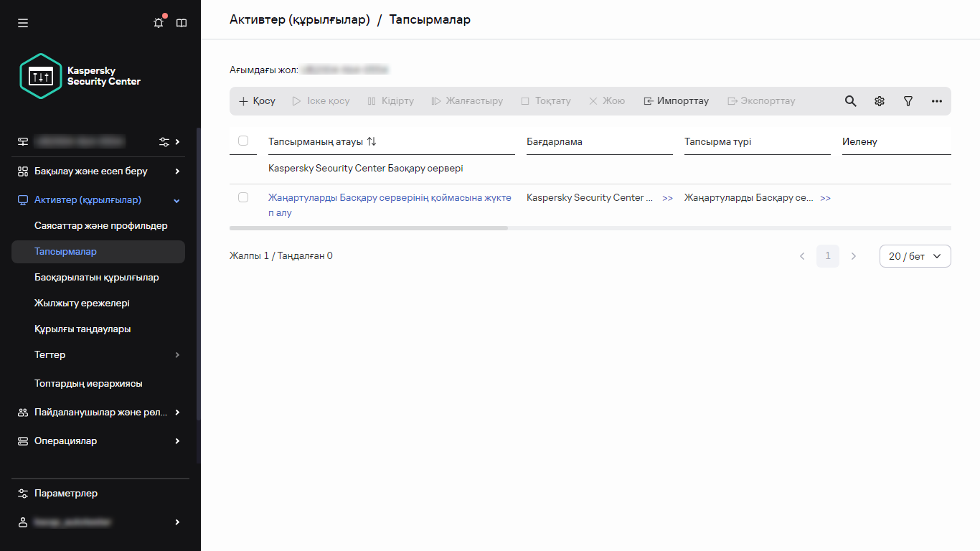Viewport: 980px width, 551px height.
Task: Click page number 1
Action: (x=828, y=256)
